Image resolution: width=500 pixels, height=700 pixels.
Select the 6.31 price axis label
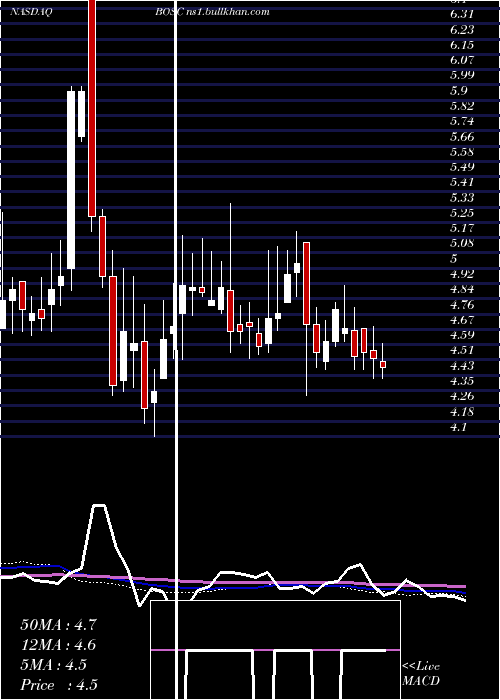462,14
